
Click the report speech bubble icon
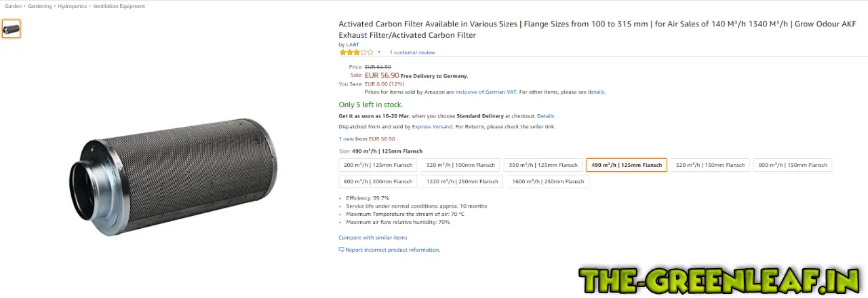(342, 250)
